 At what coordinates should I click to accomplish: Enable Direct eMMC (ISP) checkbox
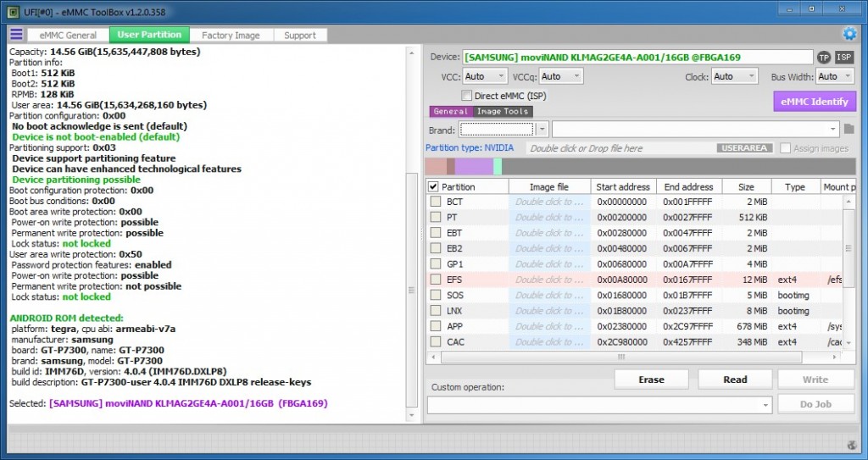point(467,96)
